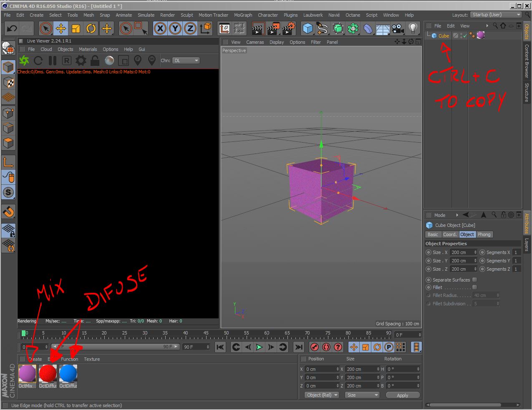Select blue OctDiffuse material thumbnail

pos(68,374)
